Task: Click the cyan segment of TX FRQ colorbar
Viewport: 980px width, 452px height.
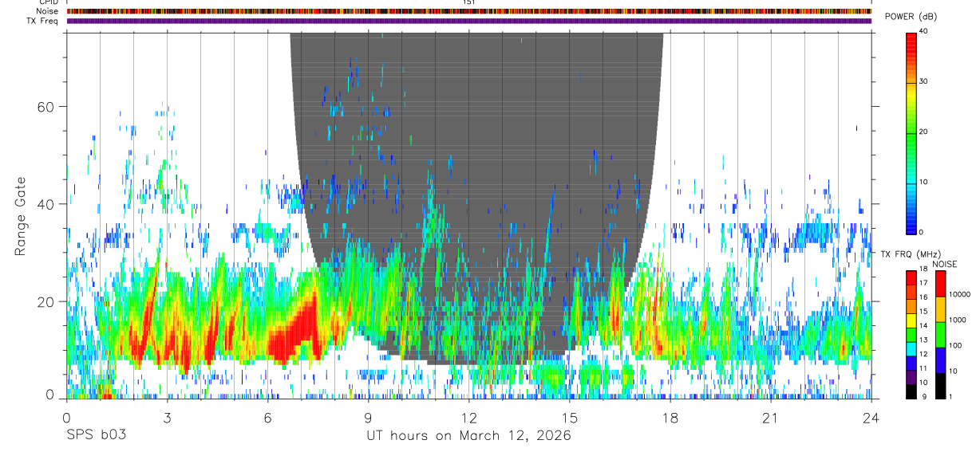Action: 911,350
